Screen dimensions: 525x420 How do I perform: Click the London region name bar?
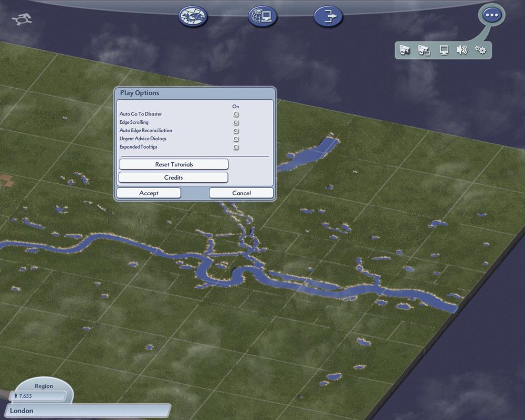coord(88,411)
